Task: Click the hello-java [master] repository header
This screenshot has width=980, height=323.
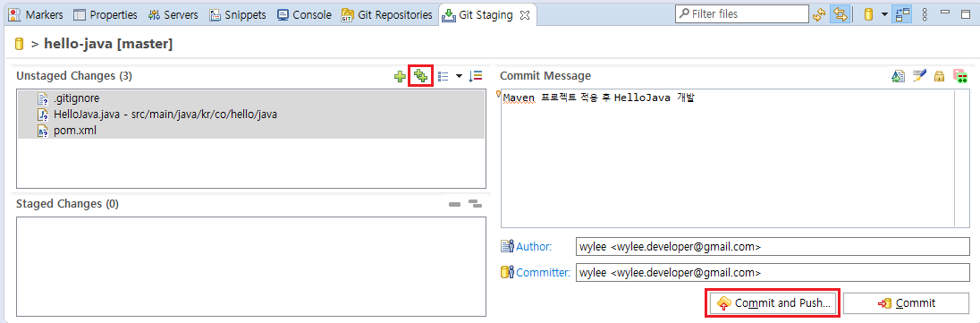Action: pos(108,44)
